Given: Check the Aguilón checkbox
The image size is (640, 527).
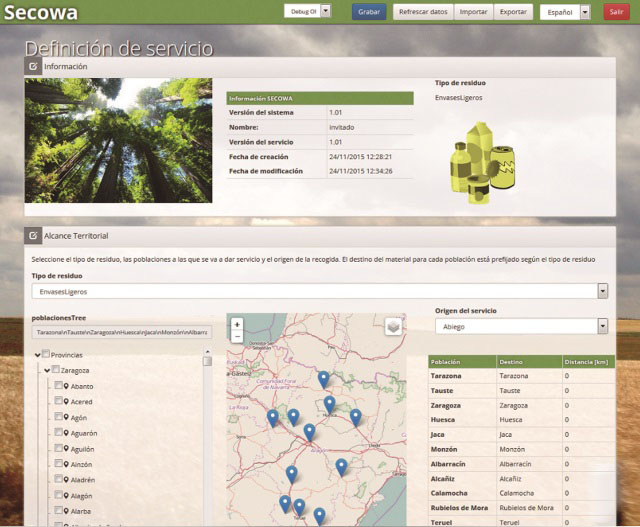Looking at the screenshot, I should click(x=58, y=448).
